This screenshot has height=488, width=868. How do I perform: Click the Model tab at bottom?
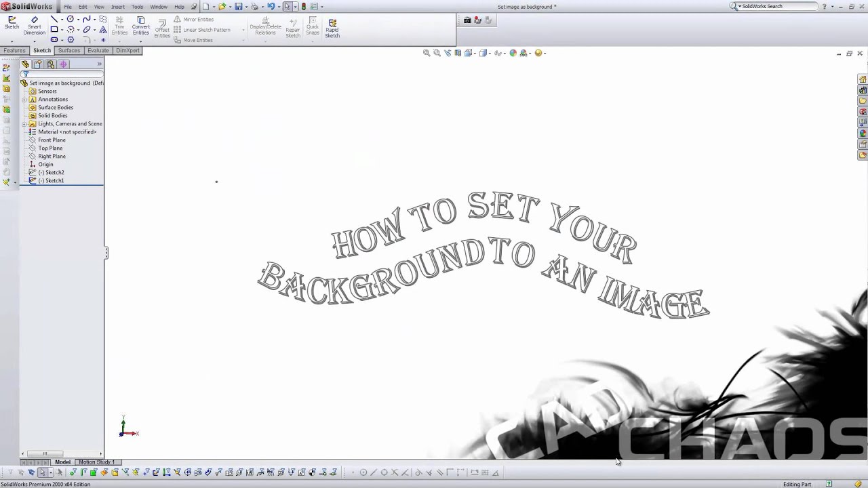pos(62,462)
